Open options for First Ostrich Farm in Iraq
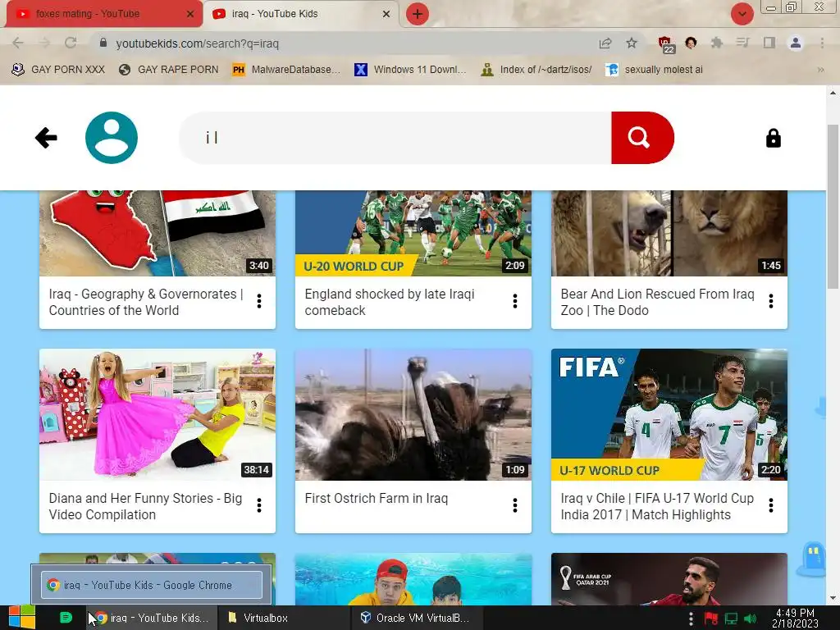The image size is (840, 630). point(515,505)
